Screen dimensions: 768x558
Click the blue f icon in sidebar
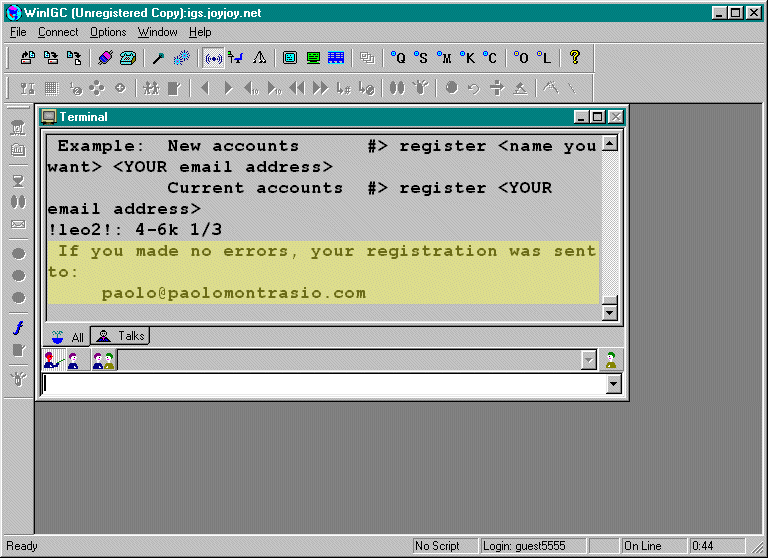point(18,328)
